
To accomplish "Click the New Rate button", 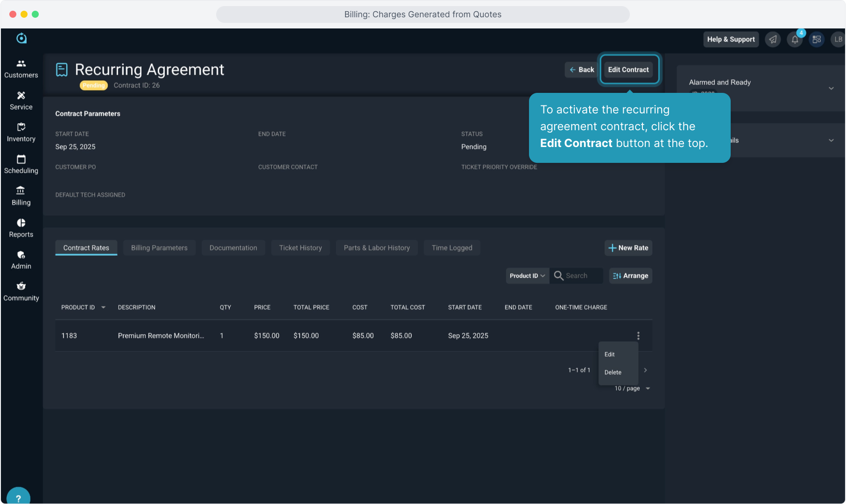I will click(628, 248).
